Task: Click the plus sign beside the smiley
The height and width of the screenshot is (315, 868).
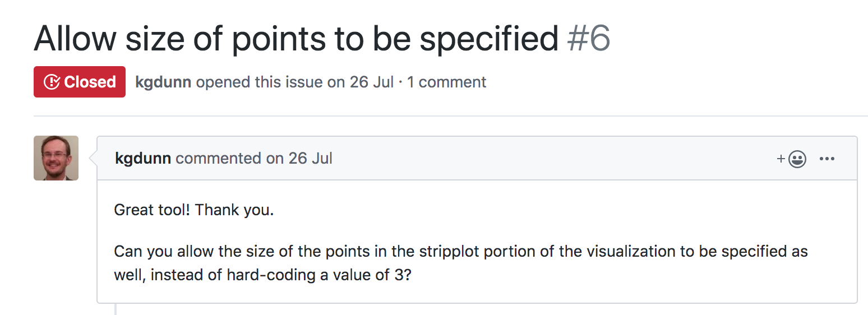Action: click(x=781, y=159)
